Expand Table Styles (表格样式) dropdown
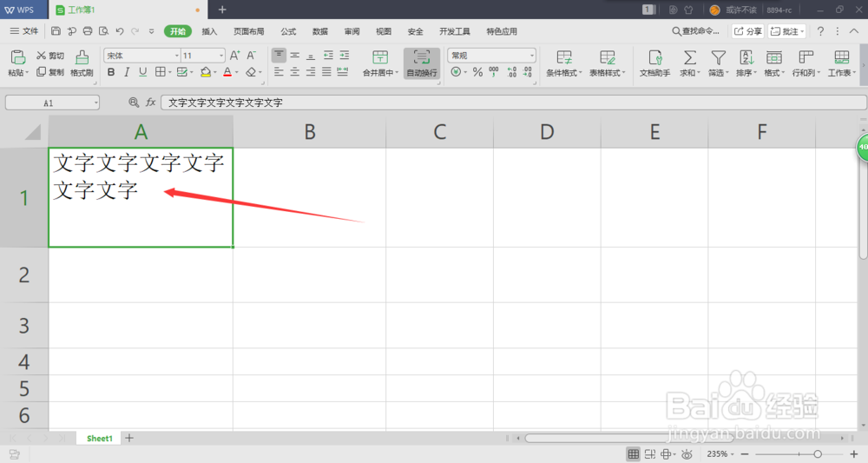 [623, 73]
